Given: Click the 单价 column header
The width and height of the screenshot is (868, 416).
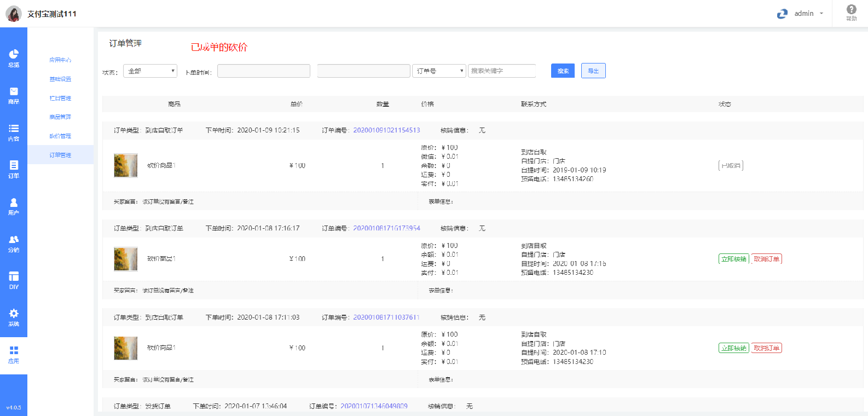Looking at the screenshot, I should (x=297, y=104).
